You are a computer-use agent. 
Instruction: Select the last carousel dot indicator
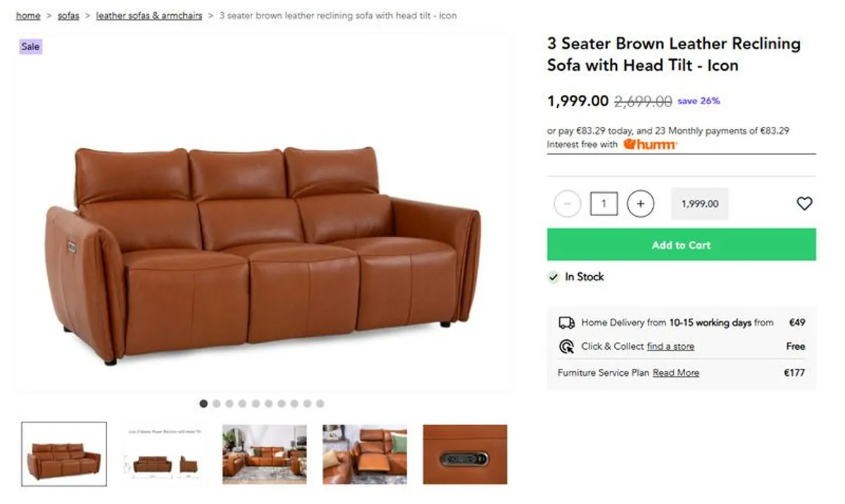click(x=320, y=403)
